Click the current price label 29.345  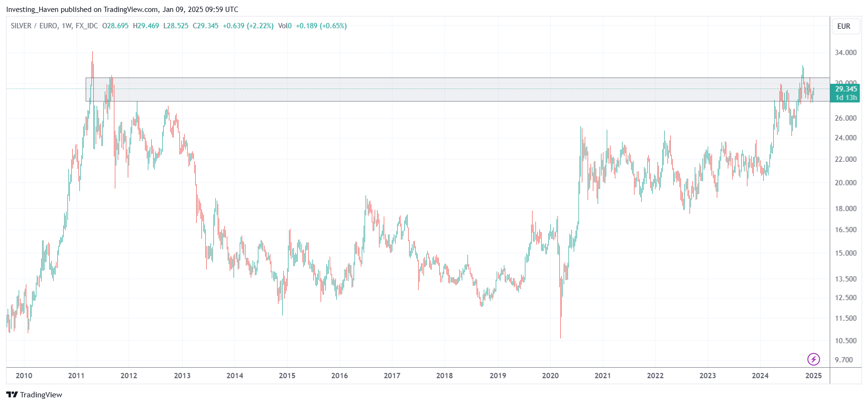click(846, 89)
